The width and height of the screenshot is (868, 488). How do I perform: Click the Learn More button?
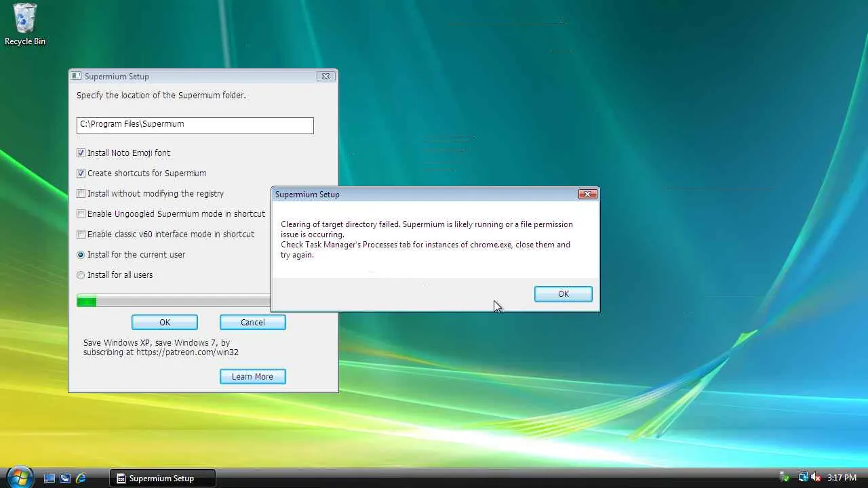coord(253,377)
